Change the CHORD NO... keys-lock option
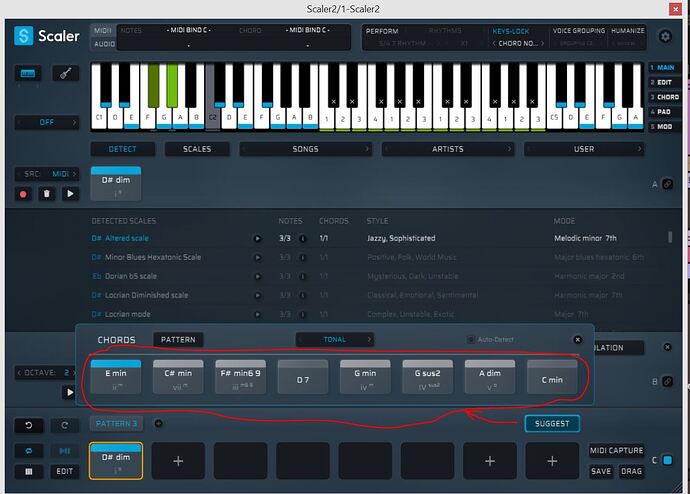This screenshot has height=494, width=690. [x=518, y=44]
